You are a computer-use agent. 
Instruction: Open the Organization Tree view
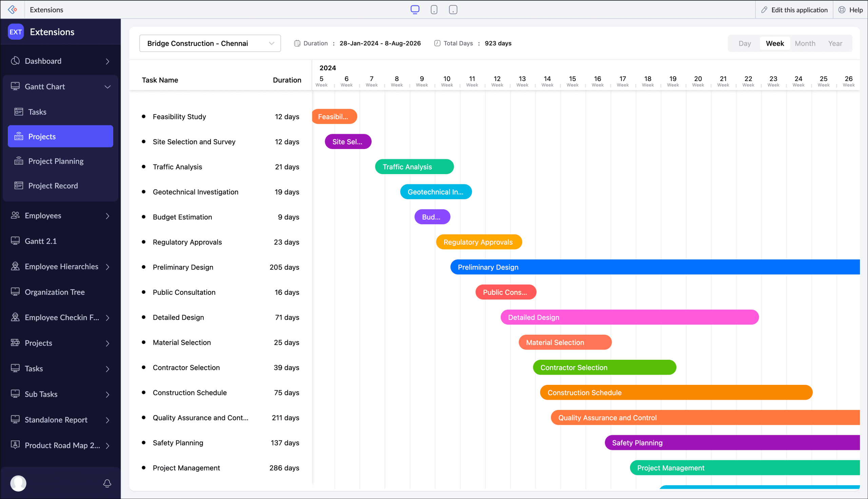(x=55, y=292)
